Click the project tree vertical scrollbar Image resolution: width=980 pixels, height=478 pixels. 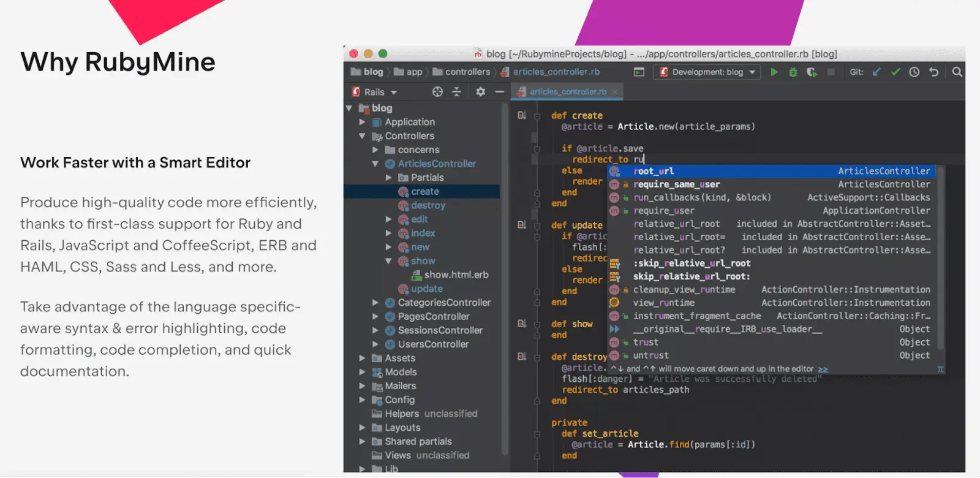point(505,279)
